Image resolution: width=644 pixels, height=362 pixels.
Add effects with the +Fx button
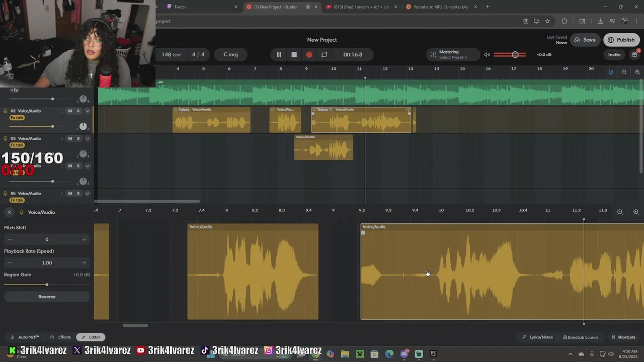click(15, 90)
